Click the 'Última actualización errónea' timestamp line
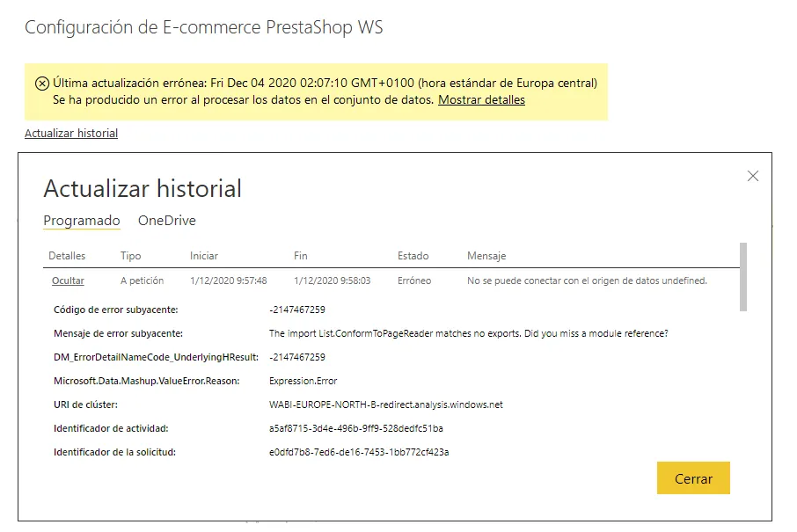This screenshot has width=797, height=532. [x=325, y=83]
